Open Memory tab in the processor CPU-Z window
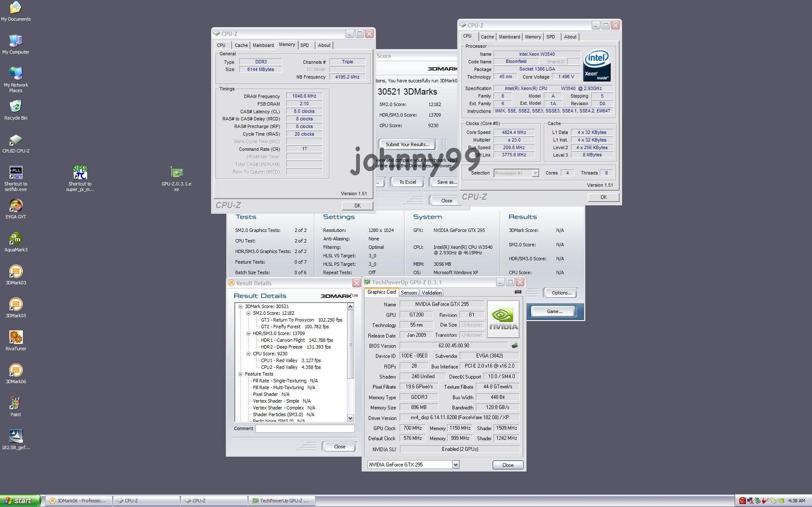This screenshot has height=507, width=812. (x=533, y=37)
